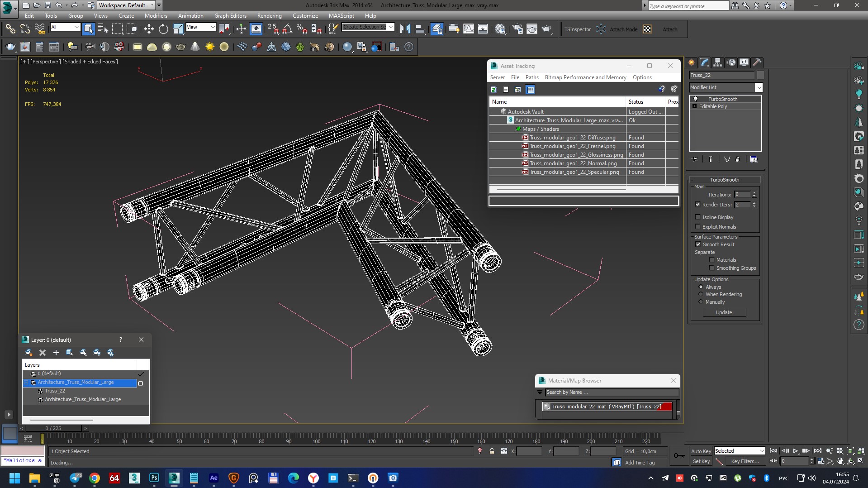This screenshot has width=868, height=488.
Task: Open the Modifier List dropdown
Action: point(759,87)
